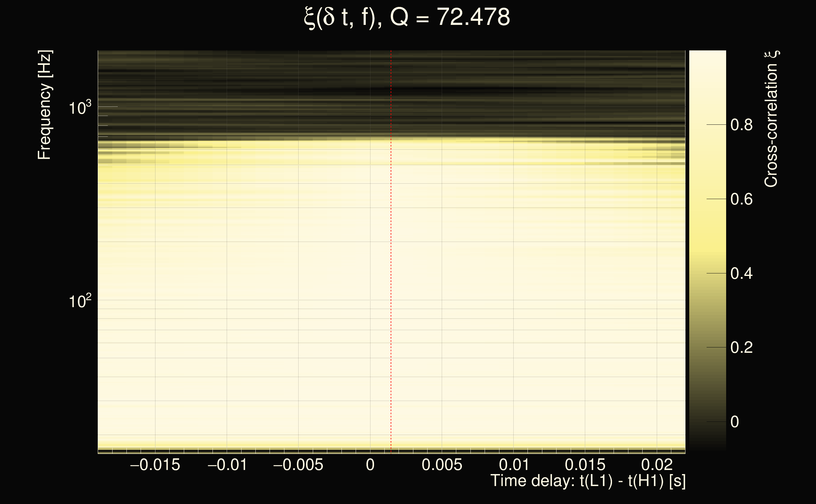Click the 0 time delay tick label

point(370,465)
